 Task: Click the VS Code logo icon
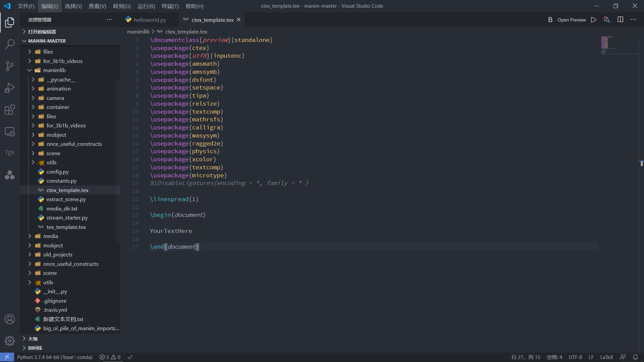coord(7,6)
